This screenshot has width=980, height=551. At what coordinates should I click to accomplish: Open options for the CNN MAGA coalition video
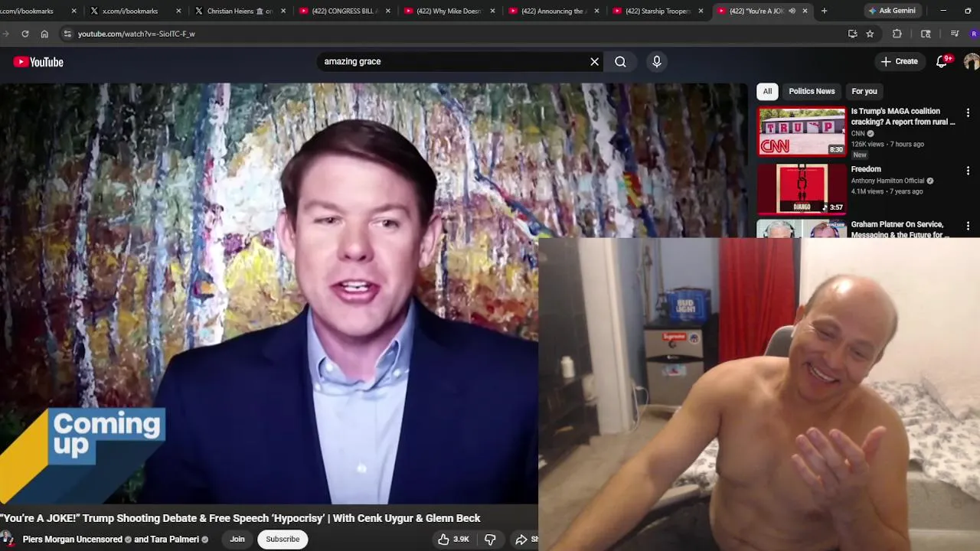968,112
